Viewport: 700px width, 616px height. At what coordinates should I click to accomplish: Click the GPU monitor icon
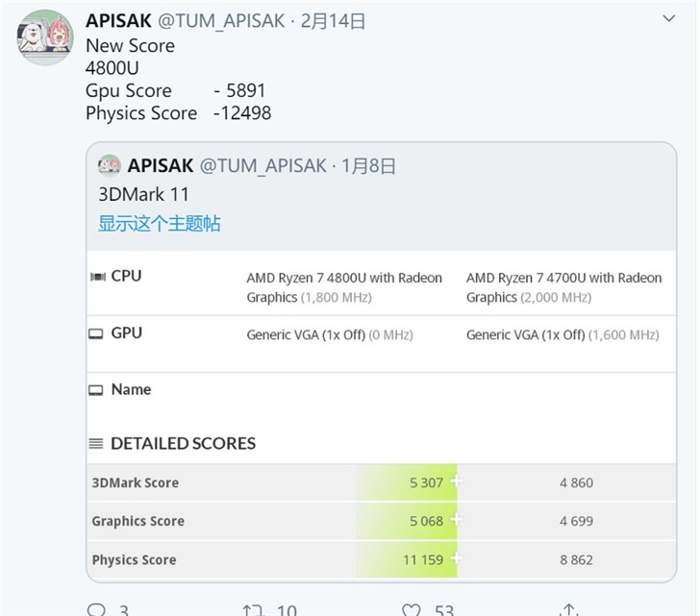(96, 333)
